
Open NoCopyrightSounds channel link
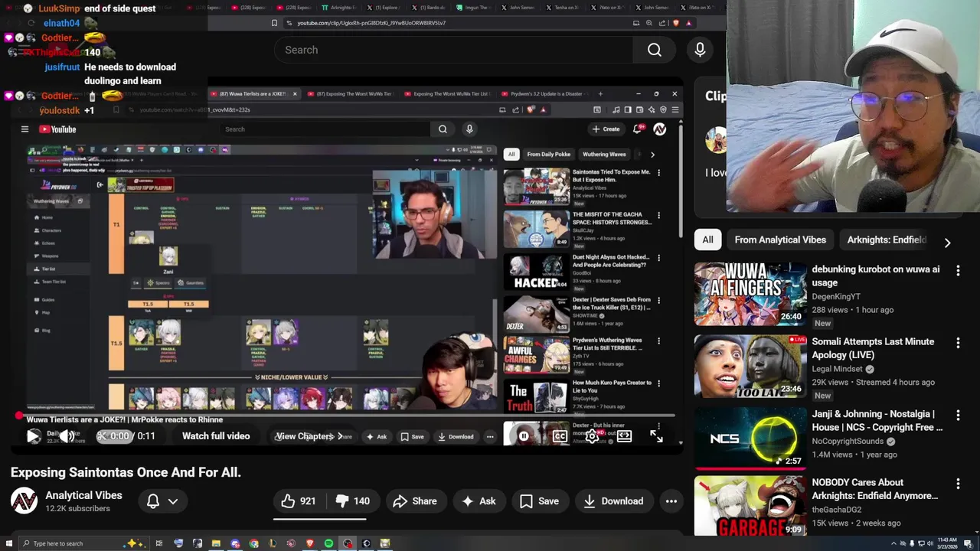(848, 441)
